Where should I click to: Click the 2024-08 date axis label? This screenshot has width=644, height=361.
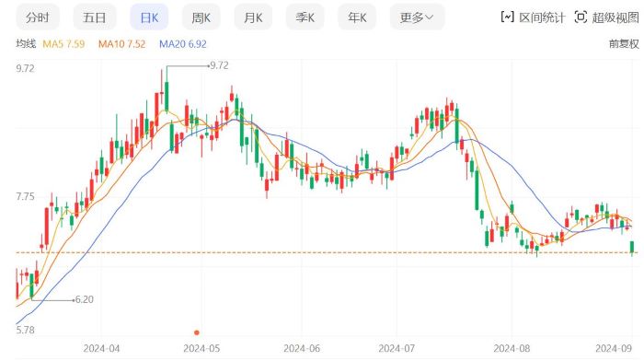(512, 349)
